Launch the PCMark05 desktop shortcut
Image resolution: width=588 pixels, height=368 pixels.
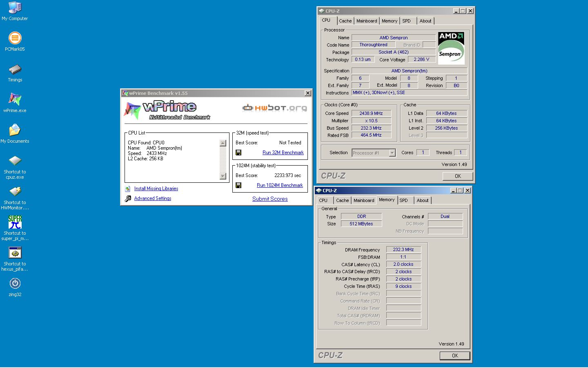point(15,38)
